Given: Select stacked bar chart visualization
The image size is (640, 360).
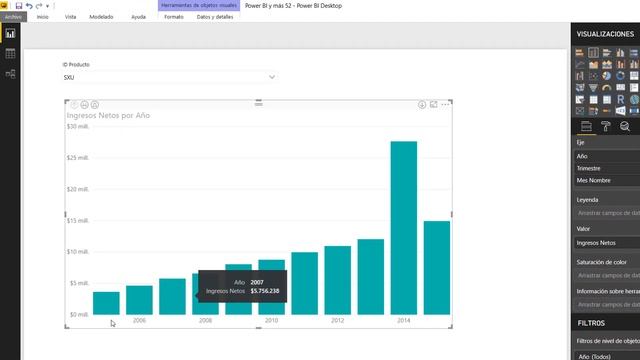Looking at the screenshot, I should click(580, 53).
